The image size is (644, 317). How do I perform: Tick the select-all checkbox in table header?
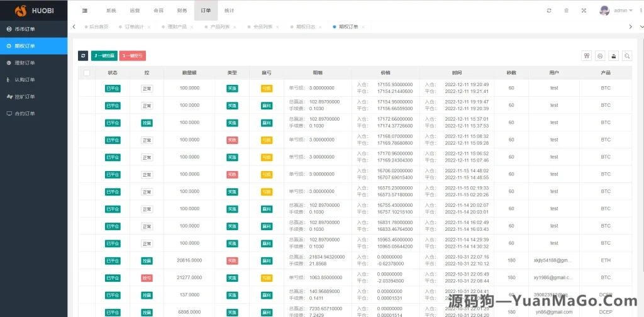coord(87,73)
